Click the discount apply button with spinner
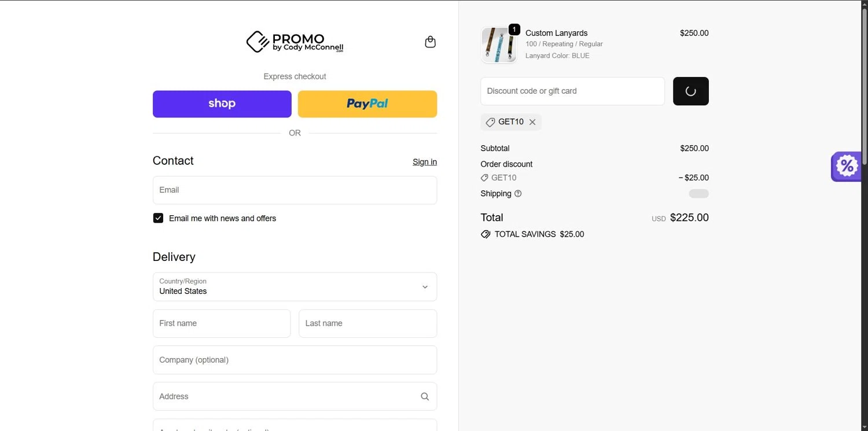 (x=690, y=91)
